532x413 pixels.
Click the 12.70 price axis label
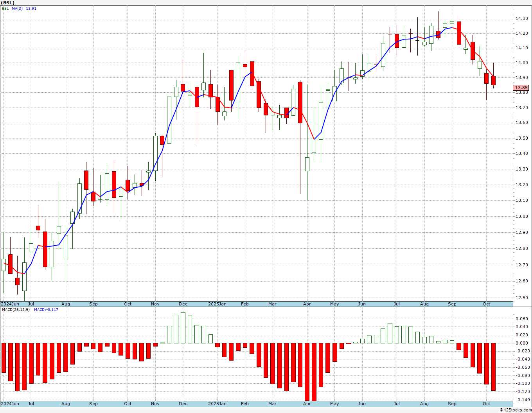click(521, 265)
